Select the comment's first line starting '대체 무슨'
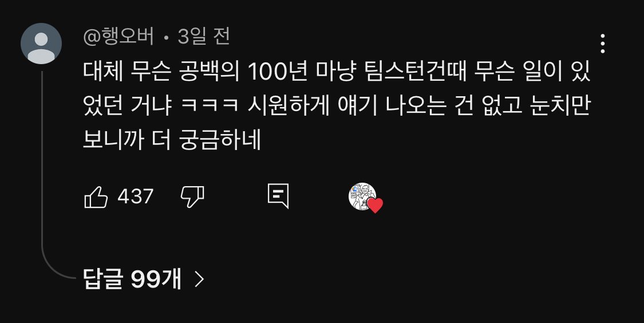 (337, 72)
